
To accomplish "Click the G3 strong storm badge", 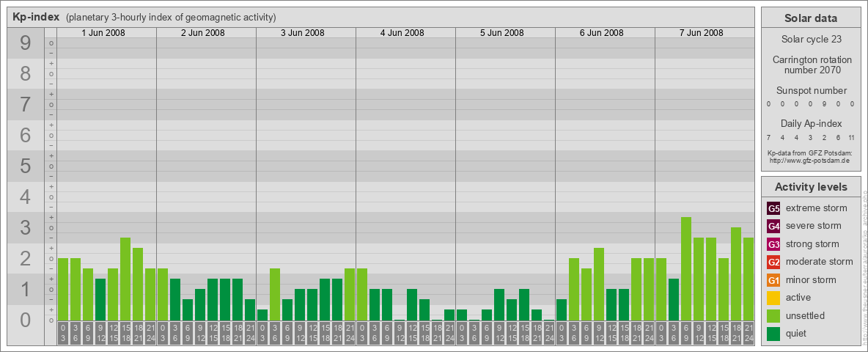I will click(x=773, y=244).
